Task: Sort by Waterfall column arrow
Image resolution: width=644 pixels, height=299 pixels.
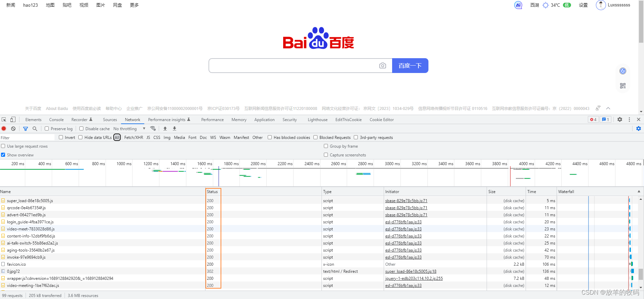Action: point(639,191)
